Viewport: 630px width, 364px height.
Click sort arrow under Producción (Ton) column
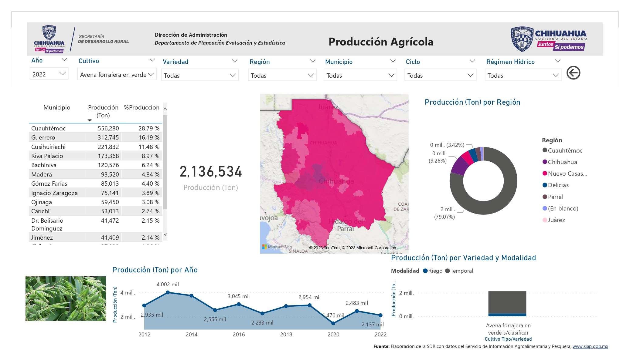[90, 120]
